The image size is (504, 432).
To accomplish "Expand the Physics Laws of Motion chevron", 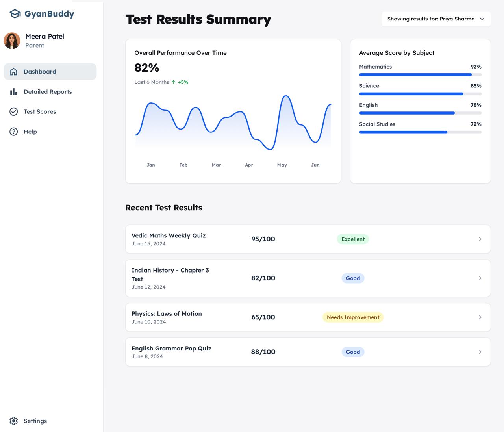I will pos(480,317).
